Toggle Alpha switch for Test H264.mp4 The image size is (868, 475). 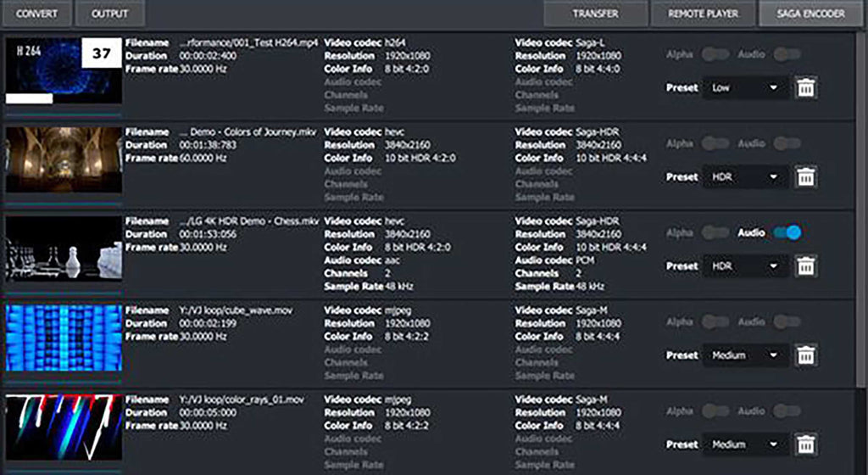click(x=715, y=54)
